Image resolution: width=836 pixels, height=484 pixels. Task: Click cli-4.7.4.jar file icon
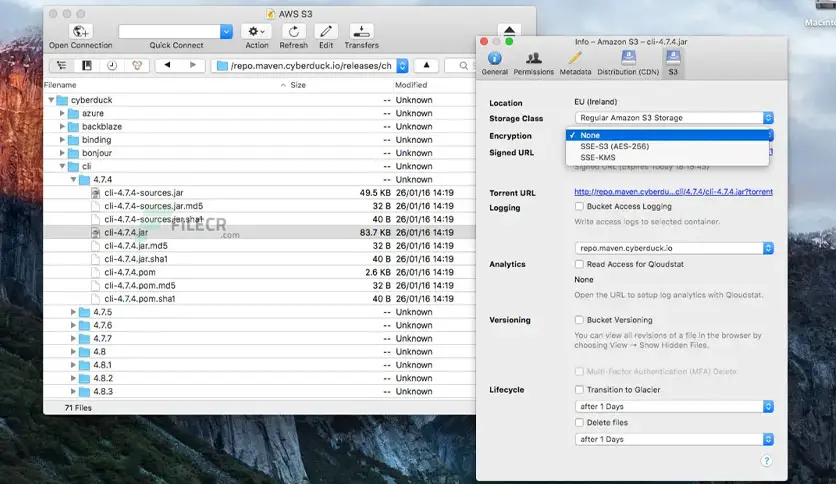(x=95, y=232)
